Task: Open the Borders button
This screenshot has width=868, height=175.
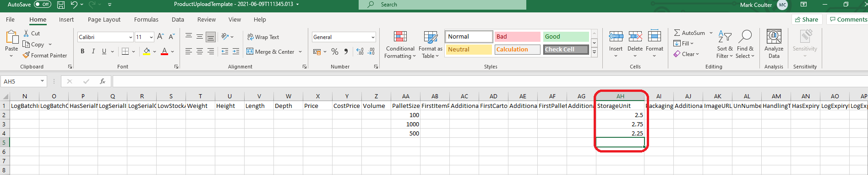Action: pos(126,51)
